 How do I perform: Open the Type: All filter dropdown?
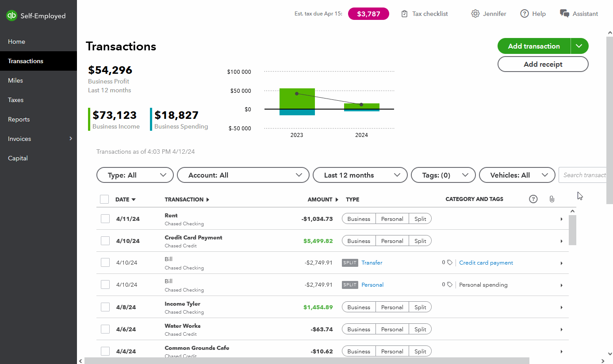[134, 175]
